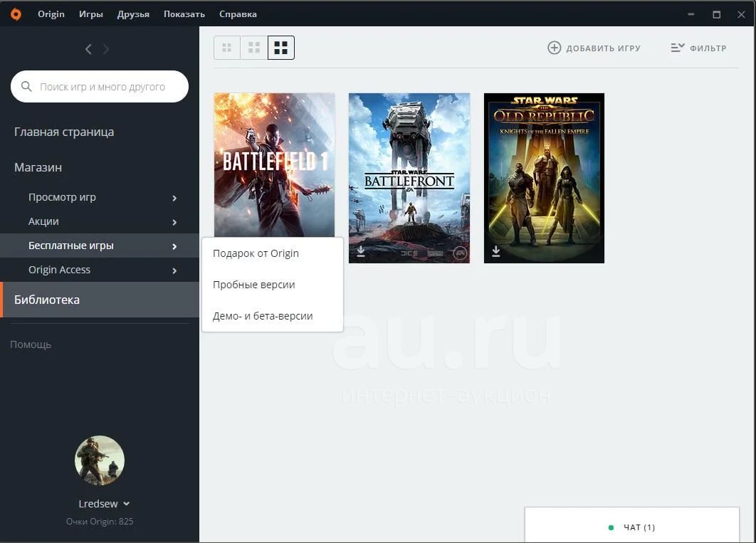This screenshot has height=543, width=756.
Task: Switch to large tile grid view
Action: click(x=281, y=48)
